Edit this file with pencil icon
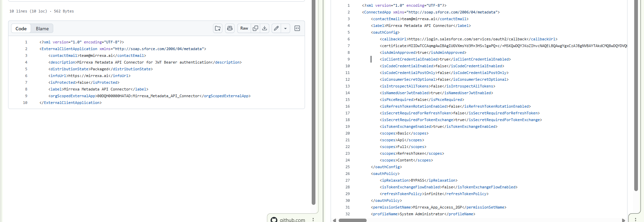Image resolution: width=644 pixels, height=222 pixels. 276,28
